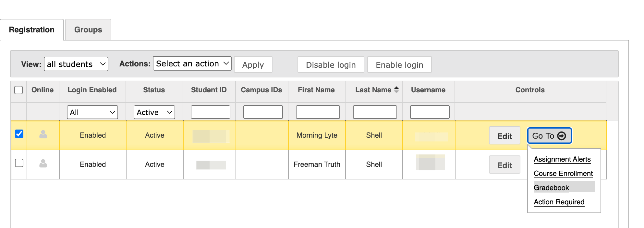The image size is (644, 228).
Task: Focus the First Name filter field
Action: click(318, 112)
